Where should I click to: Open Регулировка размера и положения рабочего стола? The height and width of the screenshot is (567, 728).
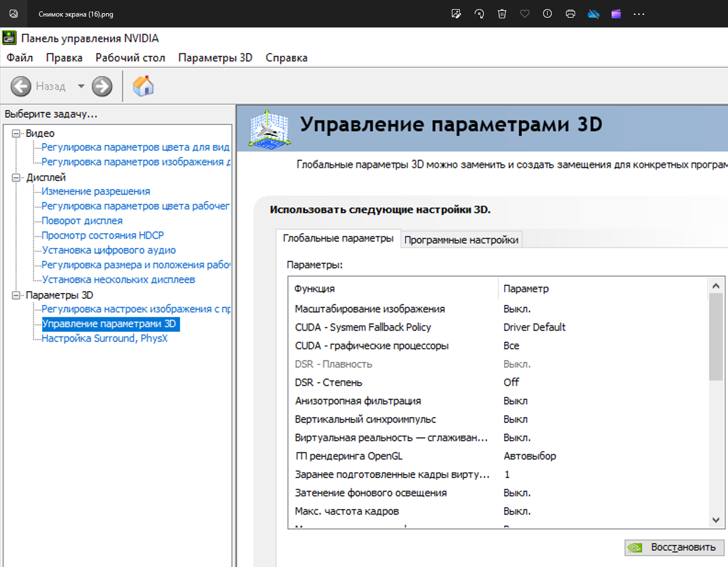tap(136, 265)
